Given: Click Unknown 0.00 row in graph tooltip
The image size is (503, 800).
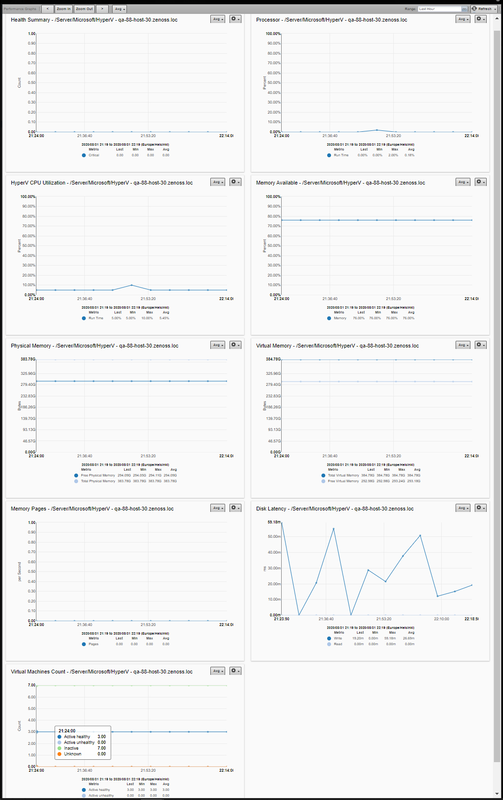Looking at the screenshot, I should point(82,754).
